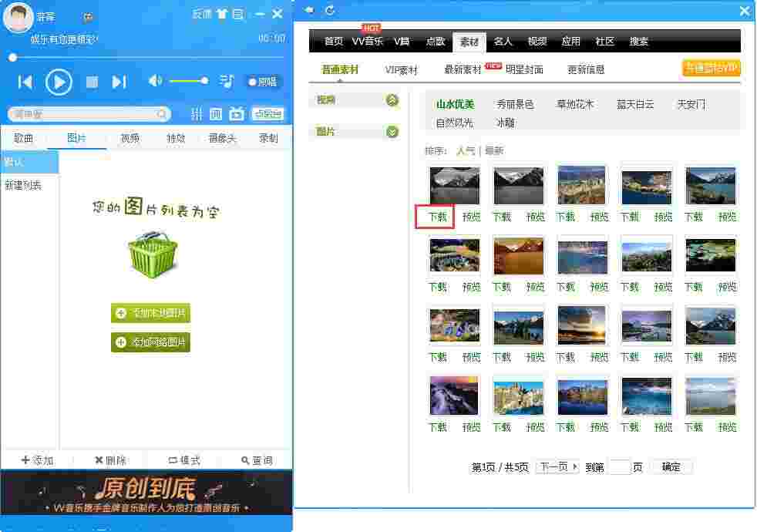Toggle 模式 mode in the bottom toolbar
Viewport: 757px width, 532px height.
184,460
